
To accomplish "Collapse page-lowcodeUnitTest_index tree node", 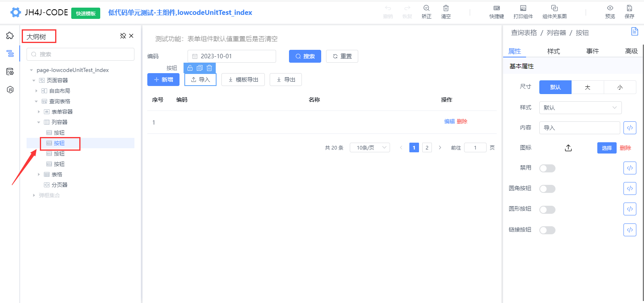I will click(x=31, y=70).
